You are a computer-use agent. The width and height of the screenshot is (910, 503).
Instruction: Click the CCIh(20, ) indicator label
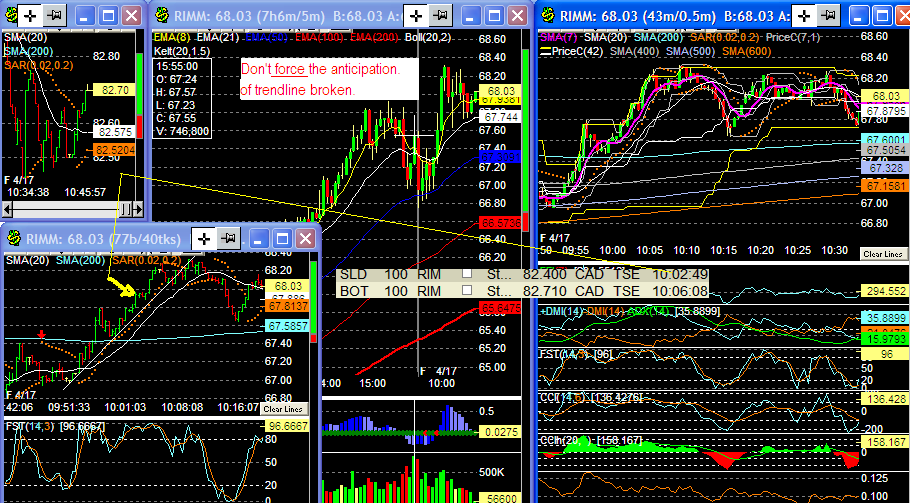coord(565,442)
